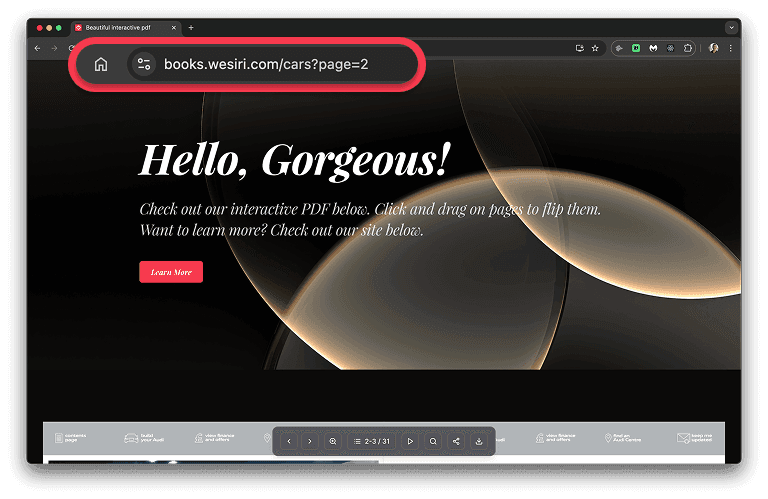768x499 pixels.
Task: Go to next page in PDF toolbar
Action: coord(310,441)
